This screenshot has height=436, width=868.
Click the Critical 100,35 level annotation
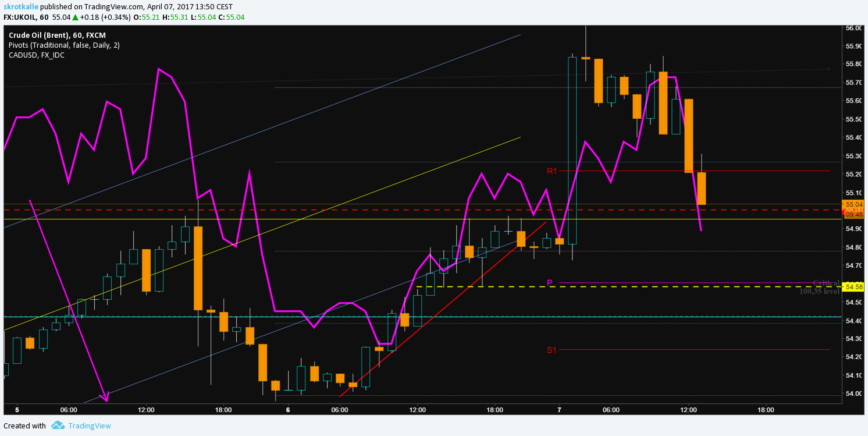point(820,287)
